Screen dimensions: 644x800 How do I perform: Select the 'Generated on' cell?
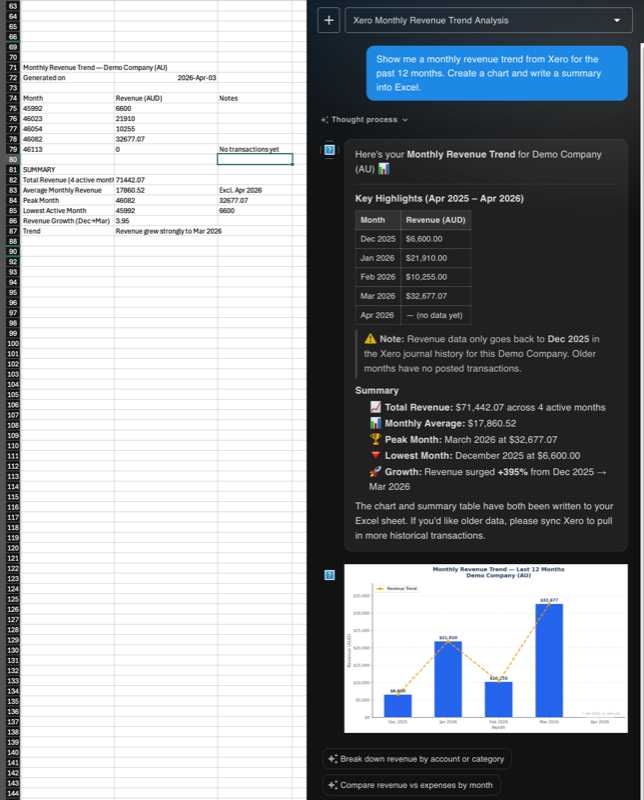point(67,78)
